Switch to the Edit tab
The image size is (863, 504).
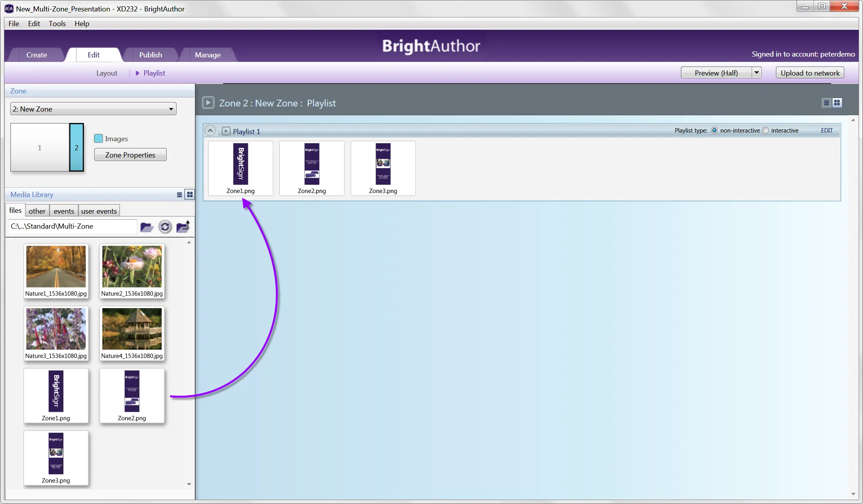click(x=93, y=55)
